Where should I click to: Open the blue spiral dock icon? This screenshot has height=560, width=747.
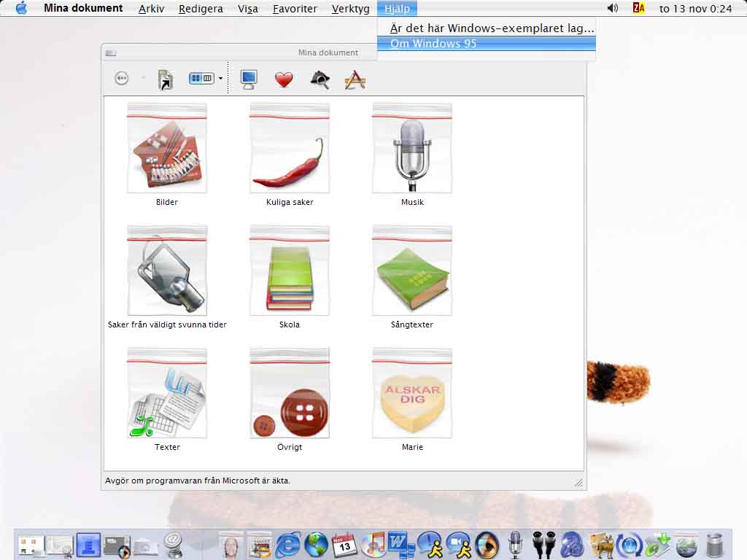[x=572, y=545]
